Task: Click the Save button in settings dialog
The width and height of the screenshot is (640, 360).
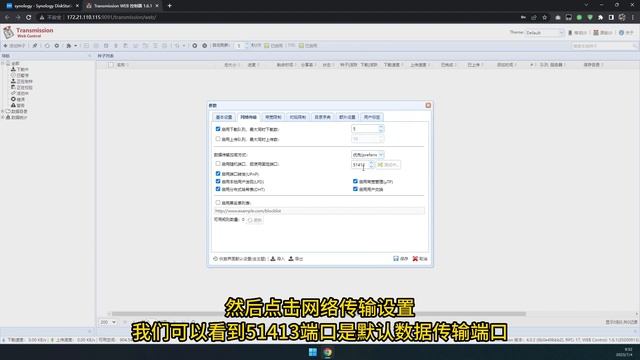Action: coord(400,259)
